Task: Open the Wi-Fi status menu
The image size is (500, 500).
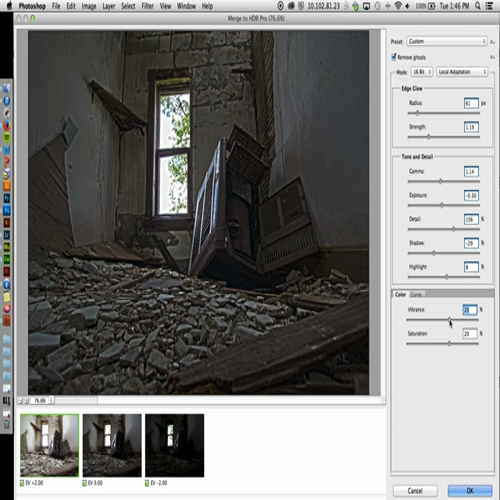Action: (398, 6)
